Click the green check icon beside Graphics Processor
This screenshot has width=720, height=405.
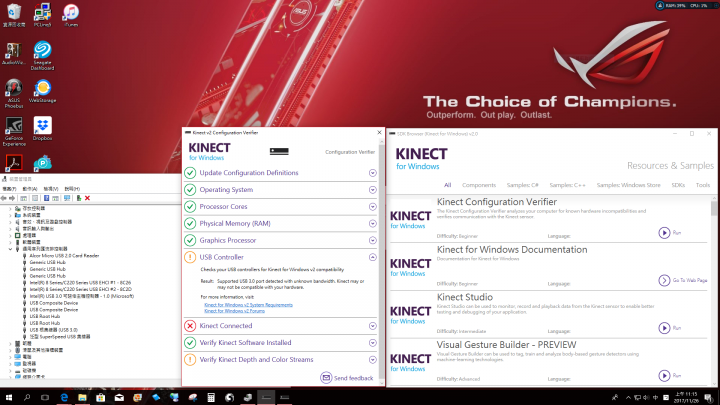pyautogui.click(x=190, y=240)
